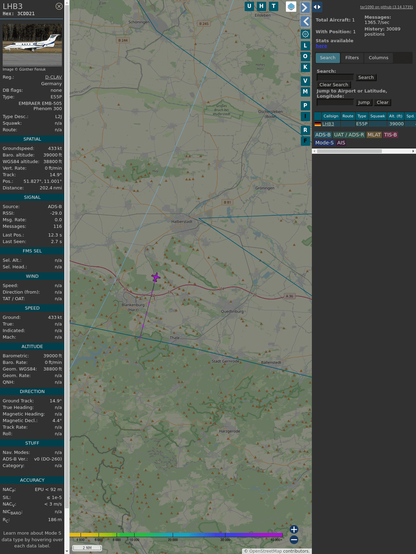Click the German flag in aircraft table
The height and width of the screenshot is (554, 416).
click(317, 124)
